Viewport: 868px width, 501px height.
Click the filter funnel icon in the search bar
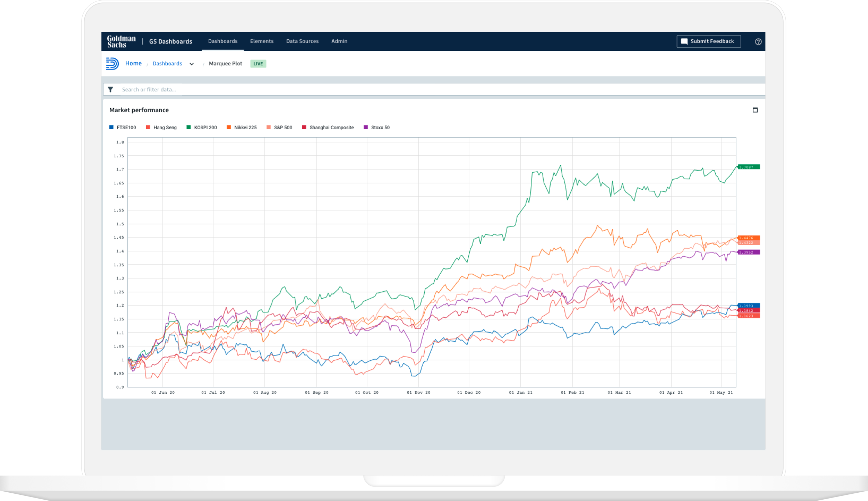click(x=111, y=89)
